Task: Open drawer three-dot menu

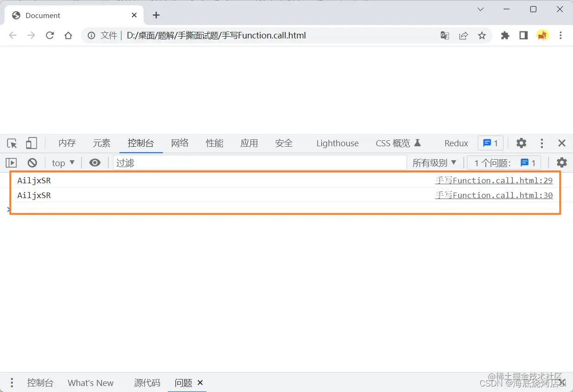Action: point(12,383)
